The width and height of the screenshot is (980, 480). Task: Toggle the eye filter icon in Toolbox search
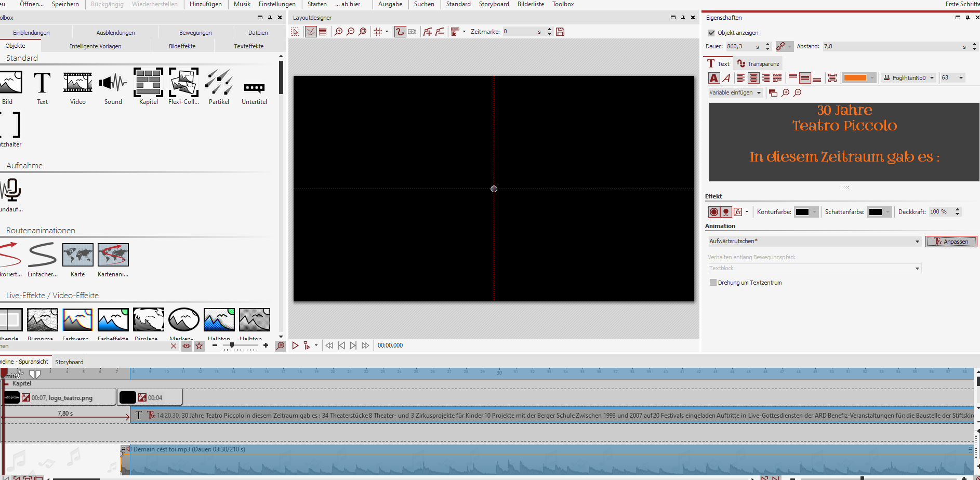[x=187, y=346]
